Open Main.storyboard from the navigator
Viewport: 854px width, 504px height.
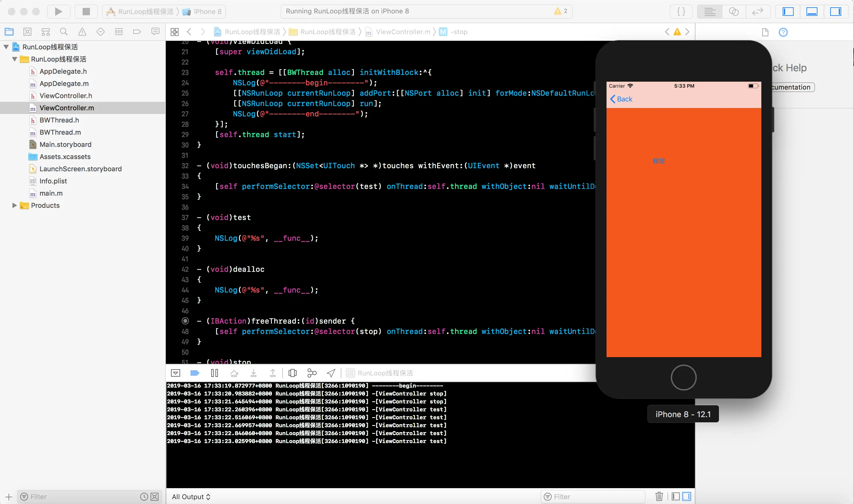[x=65, y=144]
